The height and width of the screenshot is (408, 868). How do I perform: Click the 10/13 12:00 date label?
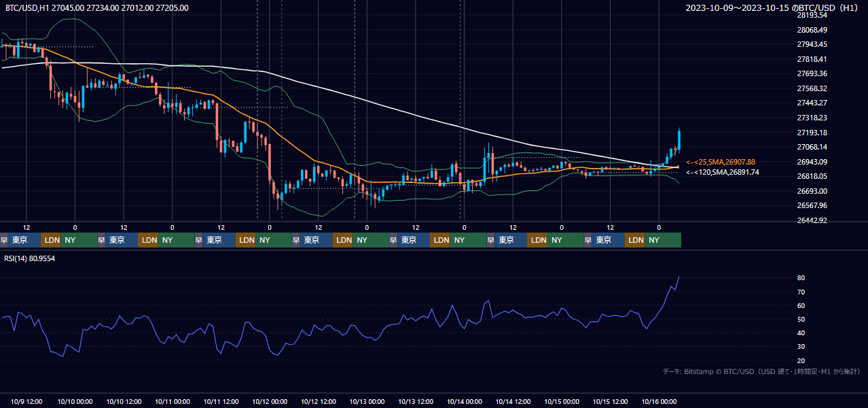pyautogui.click(x=416, y=401)
